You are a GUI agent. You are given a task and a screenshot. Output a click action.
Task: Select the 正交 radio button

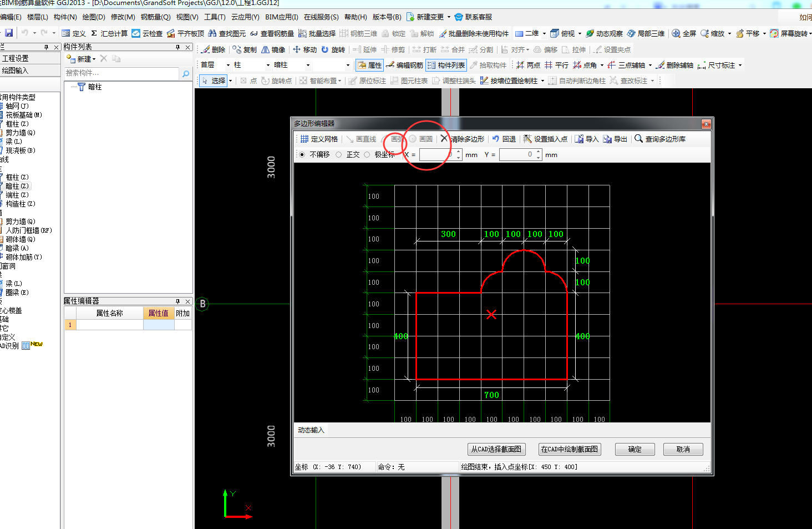click(x=338, y=155)
